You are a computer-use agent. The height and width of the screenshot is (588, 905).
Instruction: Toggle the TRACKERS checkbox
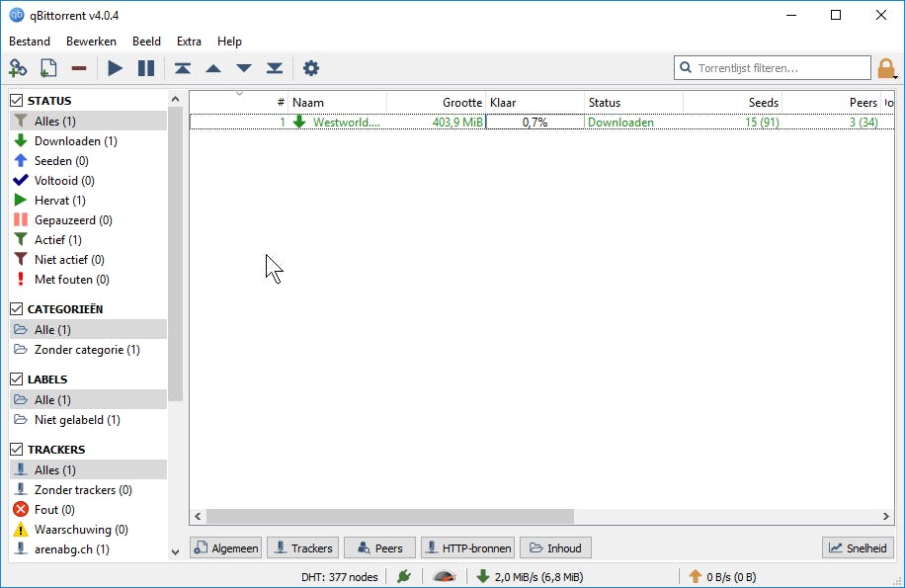click(17, 449)
